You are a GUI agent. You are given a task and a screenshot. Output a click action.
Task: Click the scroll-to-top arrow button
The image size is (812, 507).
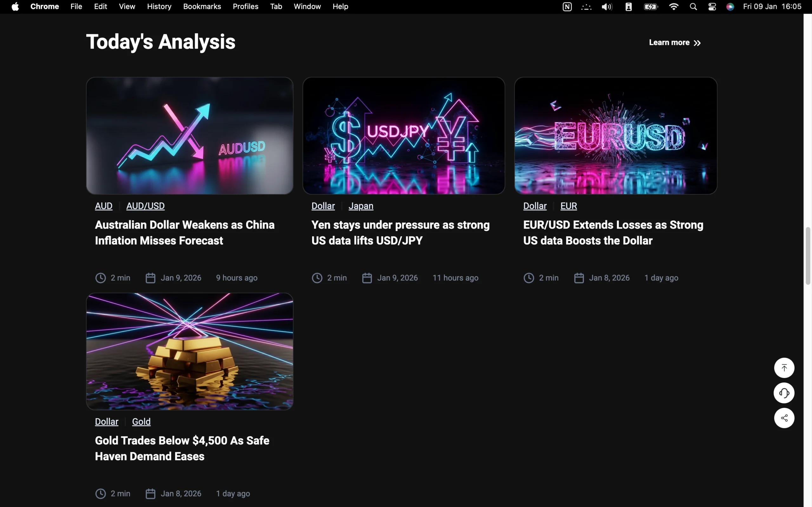click(784, 368)
